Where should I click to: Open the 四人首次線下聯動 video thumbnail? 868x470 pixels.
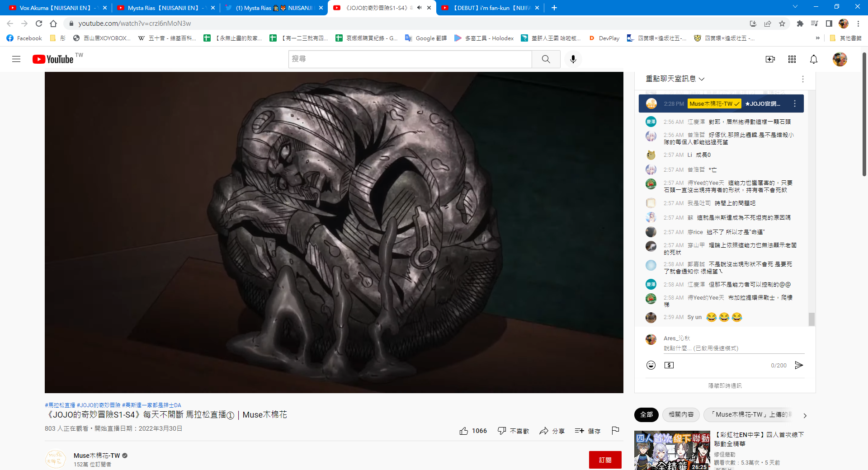tap(672, 451)
